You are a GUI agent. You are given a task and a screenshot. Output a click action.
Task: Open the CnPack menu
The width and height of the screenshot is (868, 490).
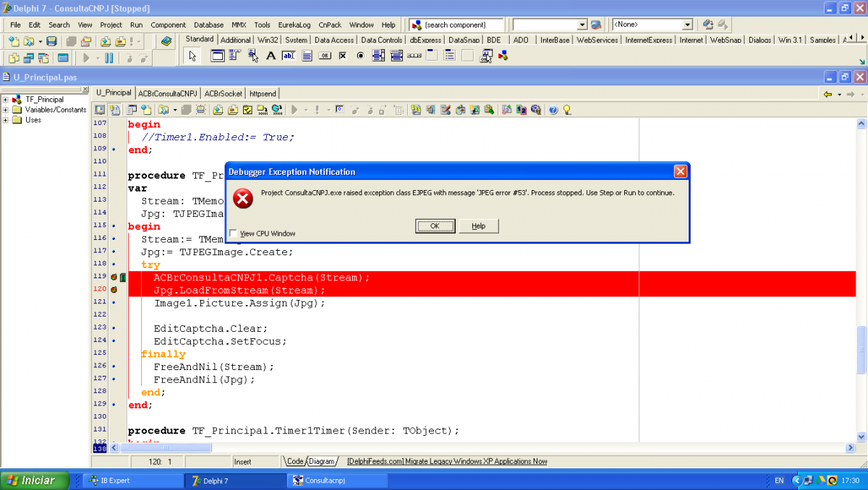click(x=330, y=25)
